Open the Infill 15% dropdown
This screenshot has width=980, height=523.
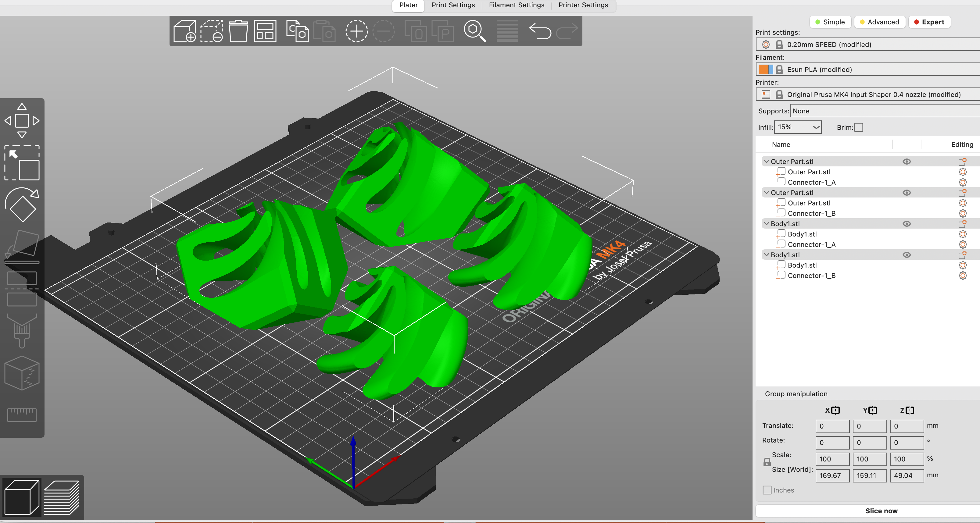tap(798, 127)
